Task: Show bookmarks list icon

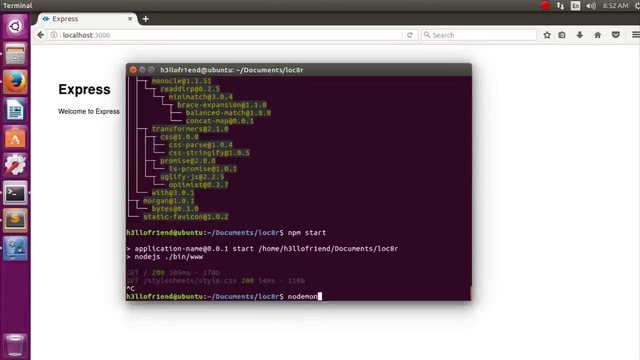Action: click(562, 35)
